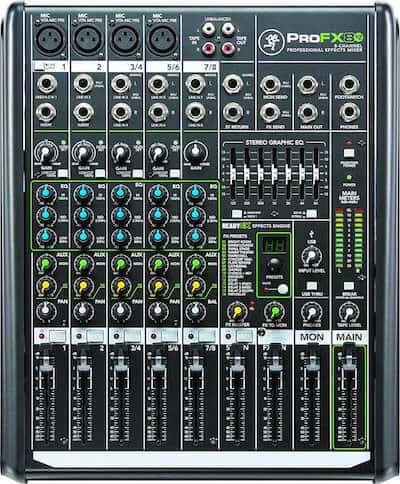This screenshot has height=484, width=400.
Task: Select the channel 1 XLR mic input
Action: tap(50, 39)
